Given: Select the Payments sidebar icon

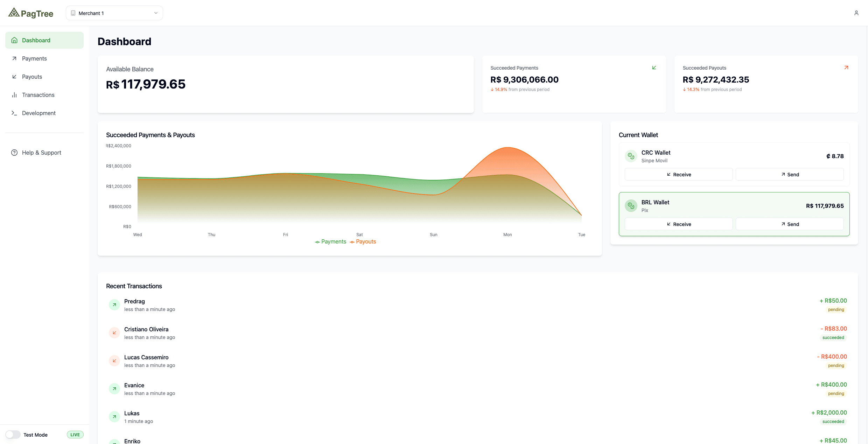Looking at the screenshot, I should [x=14, y=58].
